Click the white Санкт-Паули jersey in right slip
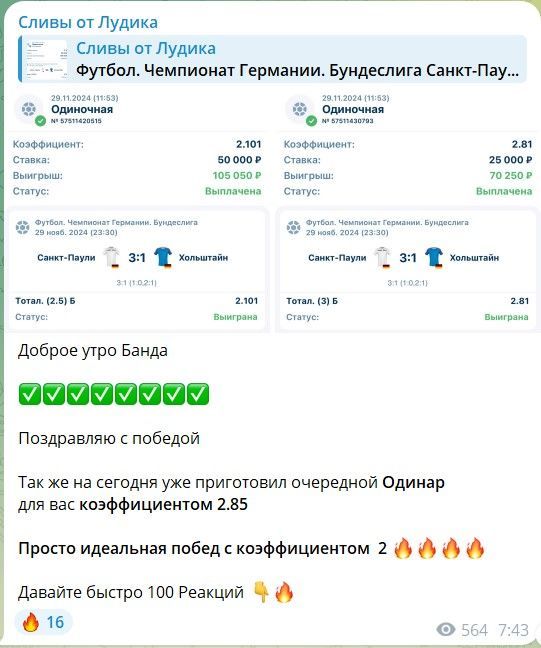 (382, 257)
